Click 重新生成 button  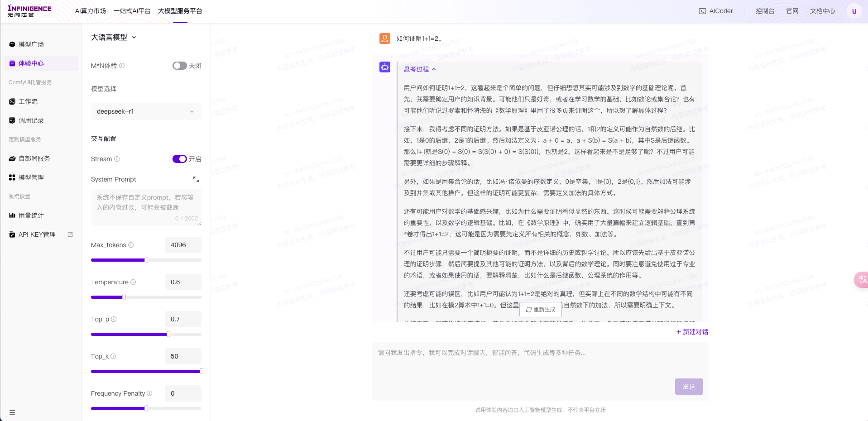coord(541,310)
